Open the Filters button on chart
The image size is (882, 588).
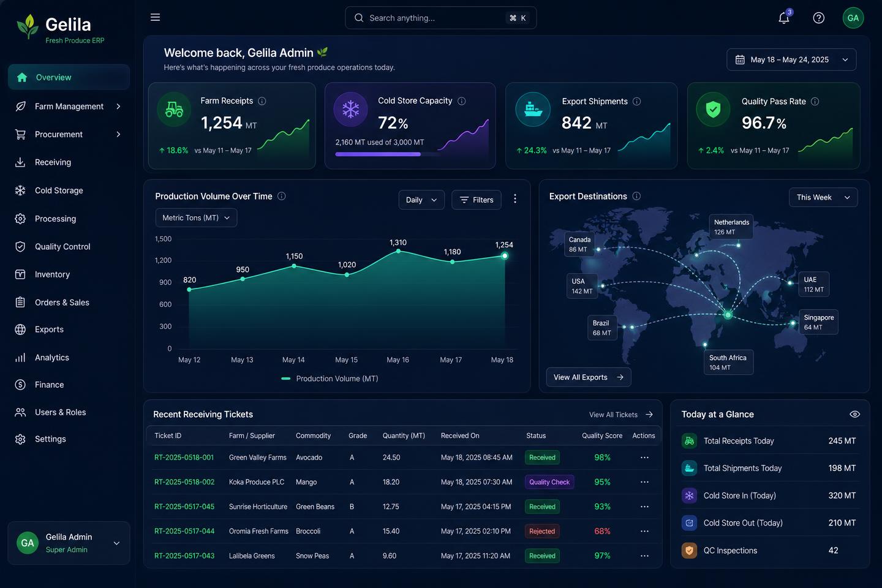477,200
